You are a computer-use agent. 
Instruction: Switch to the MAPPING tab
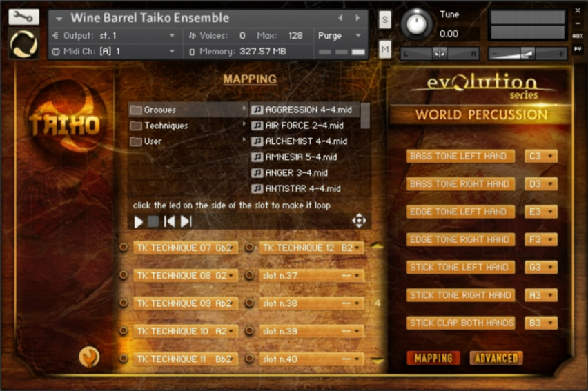pyautogui.click(x=433, y=358)
